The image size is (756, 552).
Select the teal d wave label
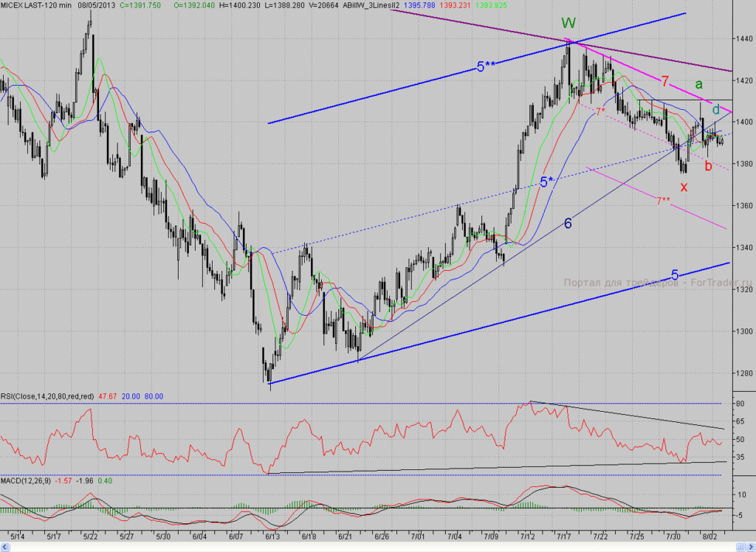tap(716, 109)
